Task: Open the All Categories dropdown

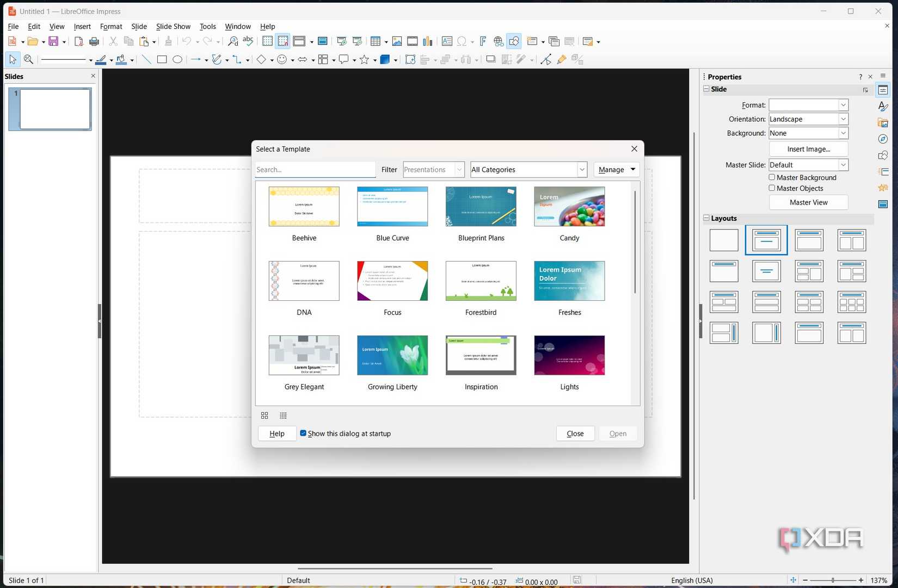Action: [x=582, y=169]
